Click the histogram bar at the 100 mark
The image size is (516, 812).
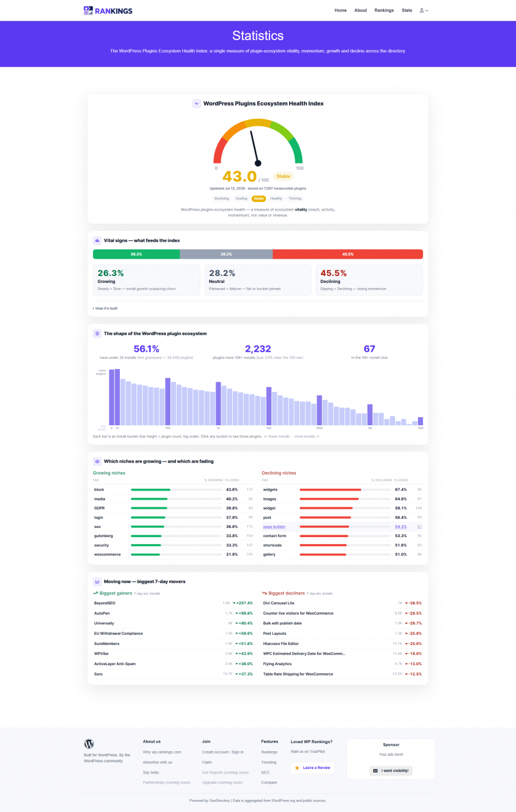point(167,401)
